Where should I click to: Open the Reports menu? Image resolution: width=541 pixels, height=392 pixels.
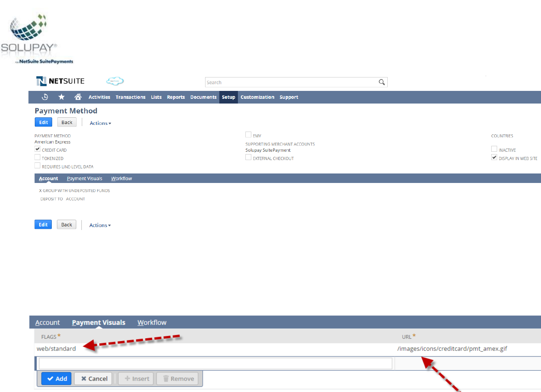[x=176, y=97]
